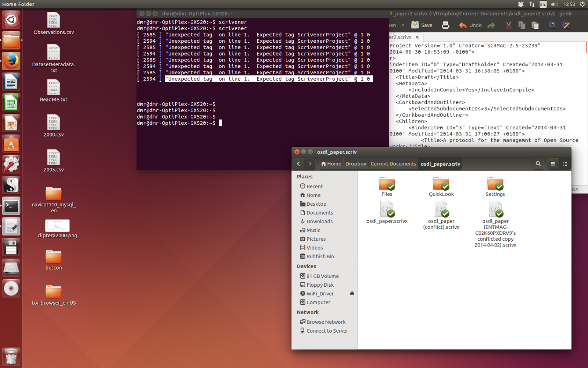Expand the Open recent files dropdown arrow
Viewport: 588px width, 368px height.
[403, 25]
